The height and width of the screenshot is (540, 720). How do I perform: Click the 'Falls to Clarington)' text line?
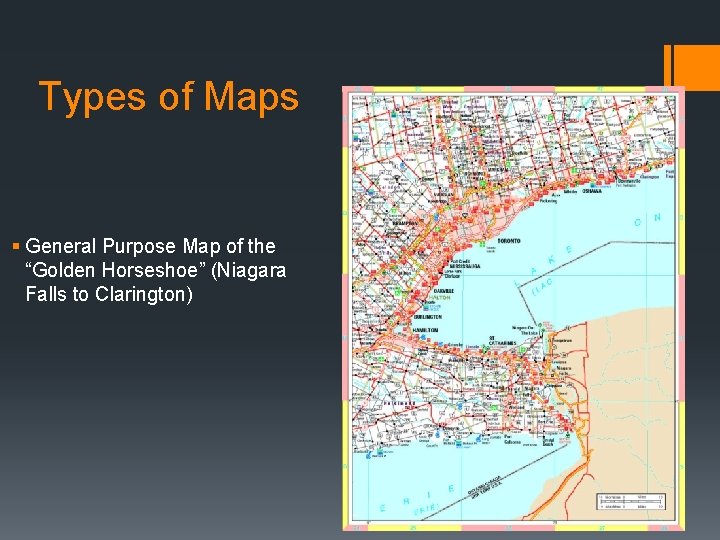coord(109,294)
